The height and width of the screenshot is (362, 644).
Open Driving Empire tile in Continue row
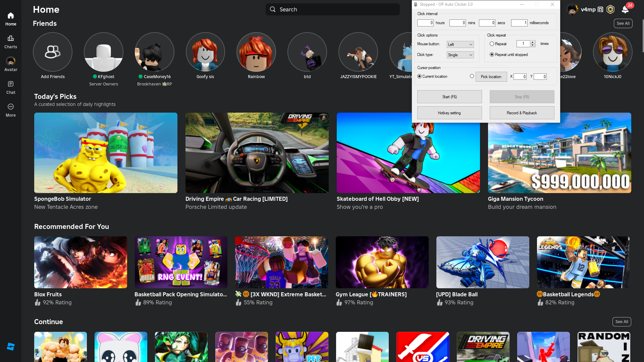(x=483, y=347)
